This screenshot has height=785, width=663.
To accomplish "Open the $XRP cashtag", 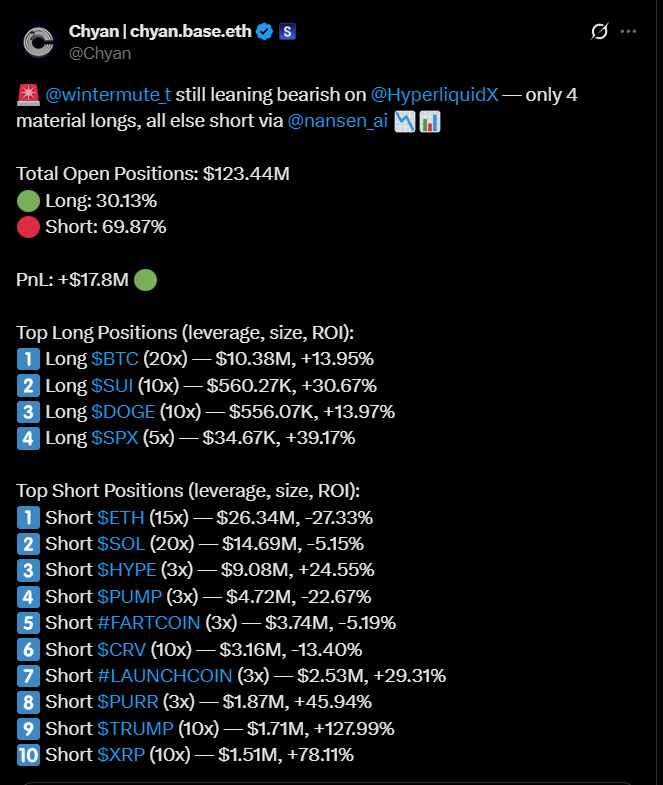I will tap(121, 755).
